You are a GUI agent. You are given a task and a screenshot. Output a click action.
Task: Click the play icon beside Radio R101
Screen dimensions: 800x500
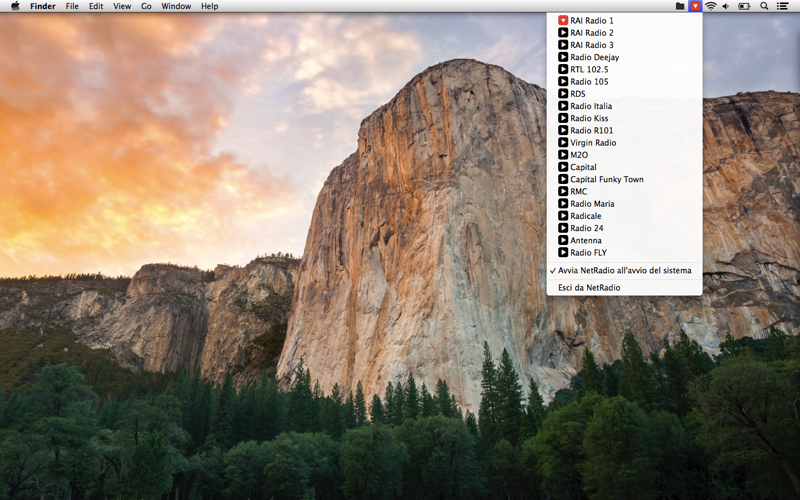[x=563, y=131]
